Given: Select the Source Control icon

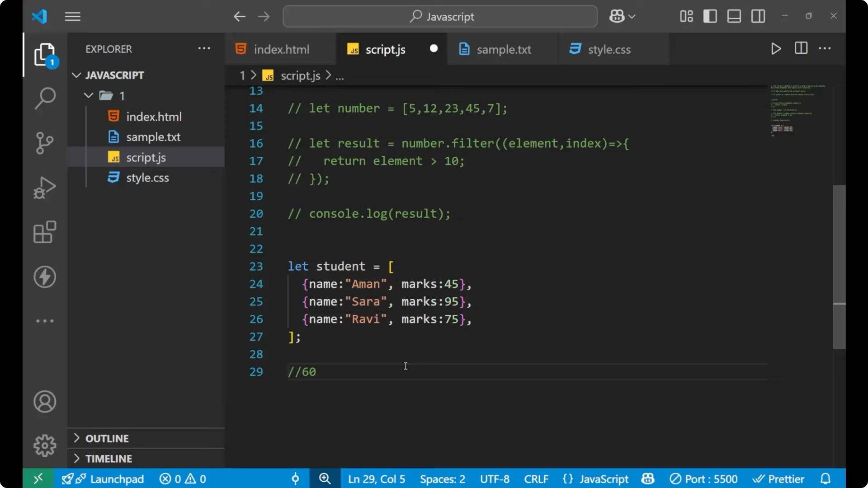Looking at the screenshot, I should (x=44, y=143).
